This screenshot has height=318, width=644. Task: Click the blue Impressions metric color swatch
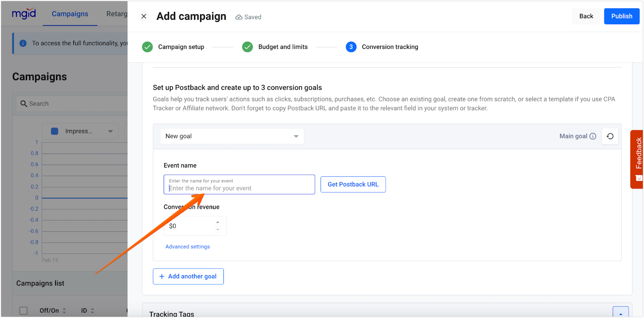pyautogui.click(x=55, y=131)
